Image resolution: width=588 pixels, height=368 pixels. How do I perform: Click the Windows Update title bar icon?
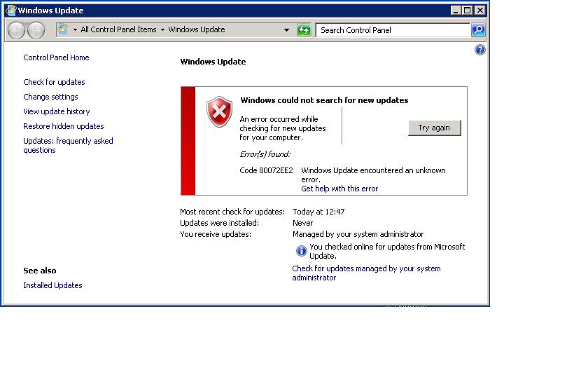(x=10, y=10)
